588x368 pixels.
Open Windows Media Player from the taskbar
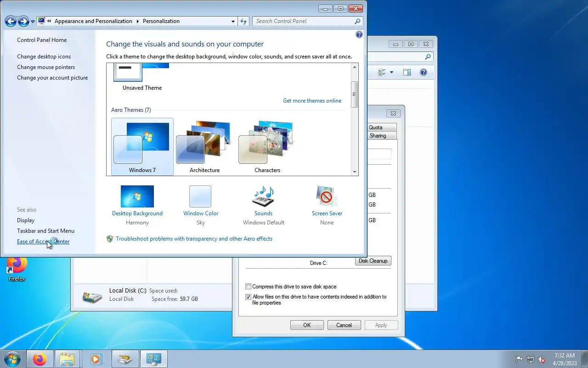96,359
